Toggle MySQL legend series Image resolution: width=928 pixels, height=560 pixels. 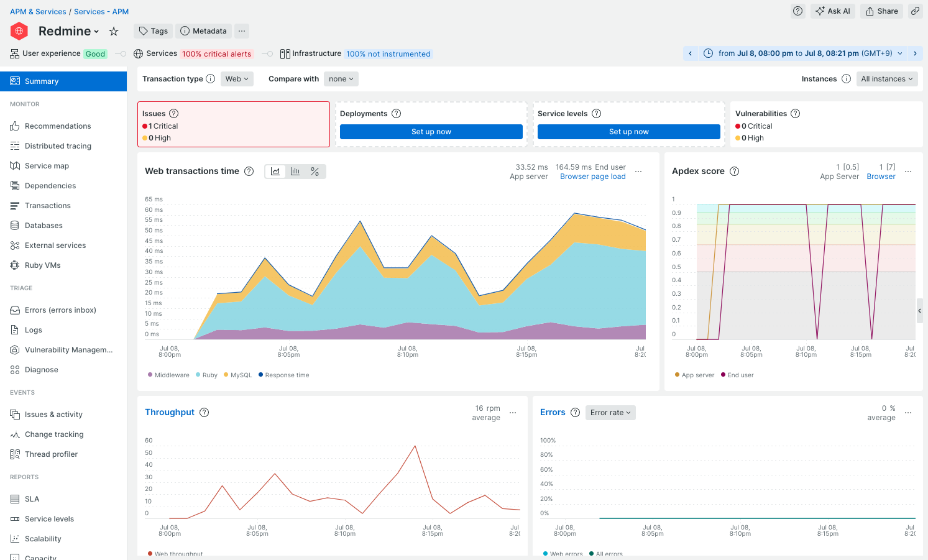coord(238,375)
